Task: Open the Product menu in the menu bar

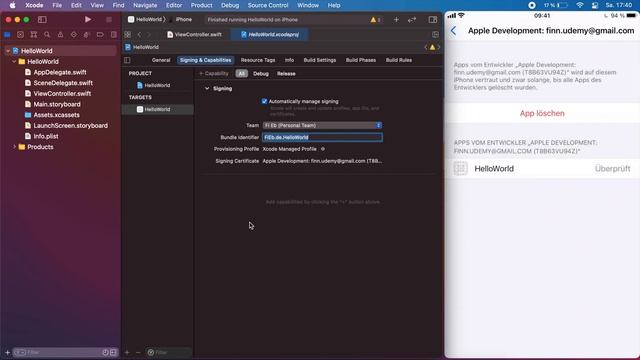Action: click(x=202, y=5)
